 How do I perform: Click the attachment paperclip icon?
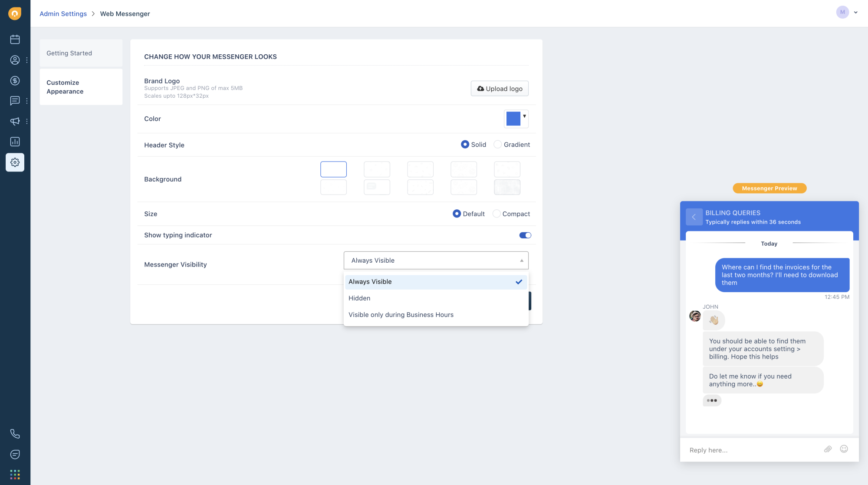point(828,449)
